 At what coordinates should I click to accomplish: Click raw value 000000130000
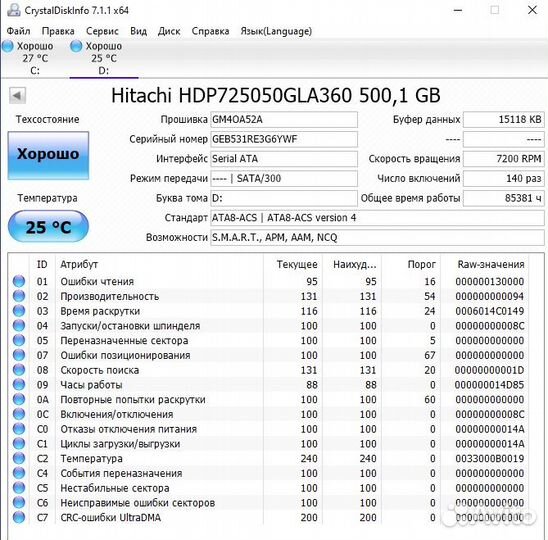click(x=490, y=281)
